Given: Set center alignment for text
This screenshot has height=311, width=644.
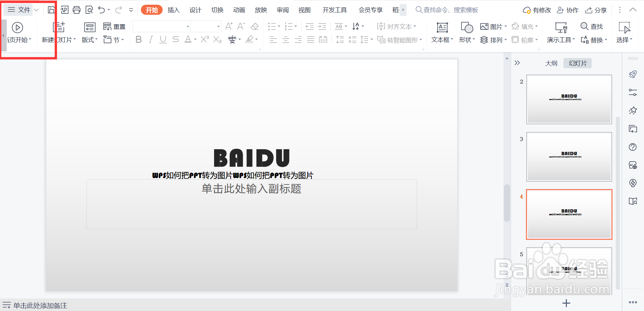Looking at the screenshot, I should (x=286, y=40).
